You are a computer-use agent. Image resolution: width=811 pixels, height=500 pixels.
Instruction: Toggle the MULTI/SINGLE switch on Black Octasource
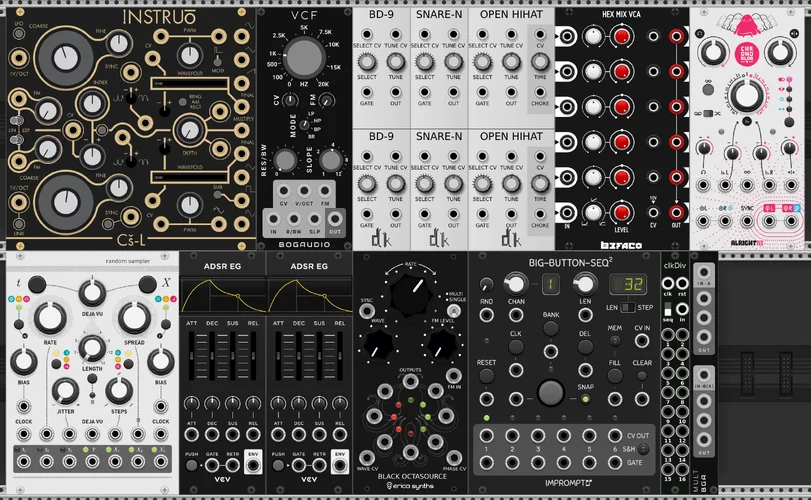coord(454,311)
